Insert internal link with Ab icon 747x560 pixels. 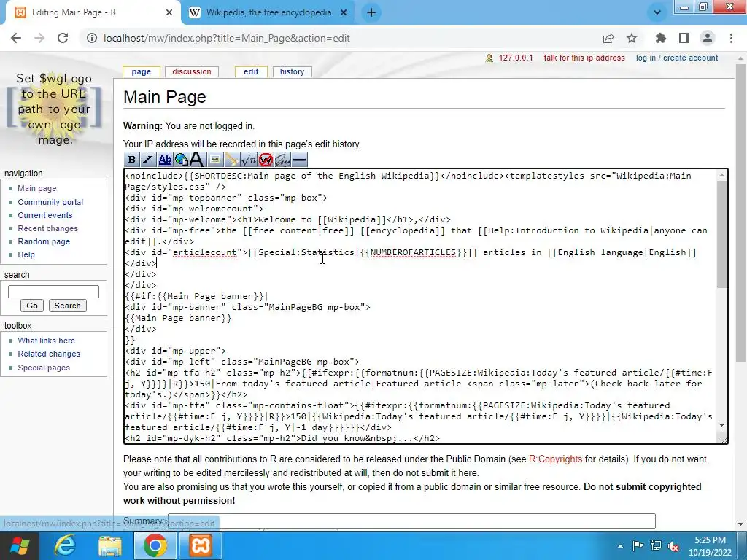coord(165,160)
